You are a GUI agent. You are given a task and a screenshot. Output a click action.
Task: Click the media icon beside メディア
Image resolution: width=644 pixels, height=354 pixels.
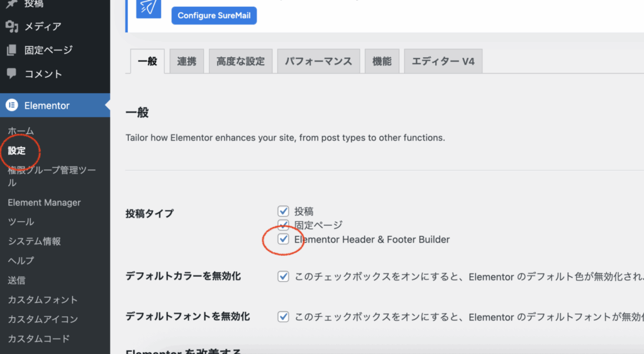[x=12, y=26]
